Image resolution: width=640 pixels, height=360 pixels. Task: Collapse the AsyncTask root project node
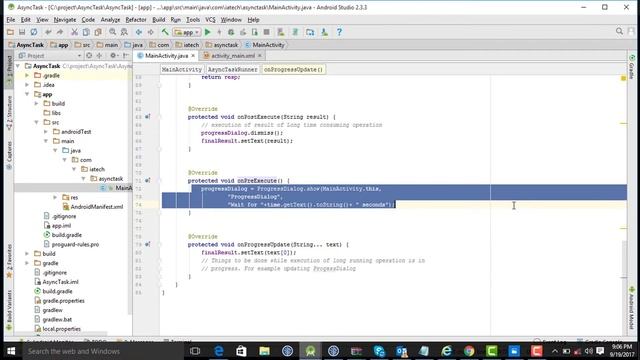pyautogui.click(x=18, y=66)
